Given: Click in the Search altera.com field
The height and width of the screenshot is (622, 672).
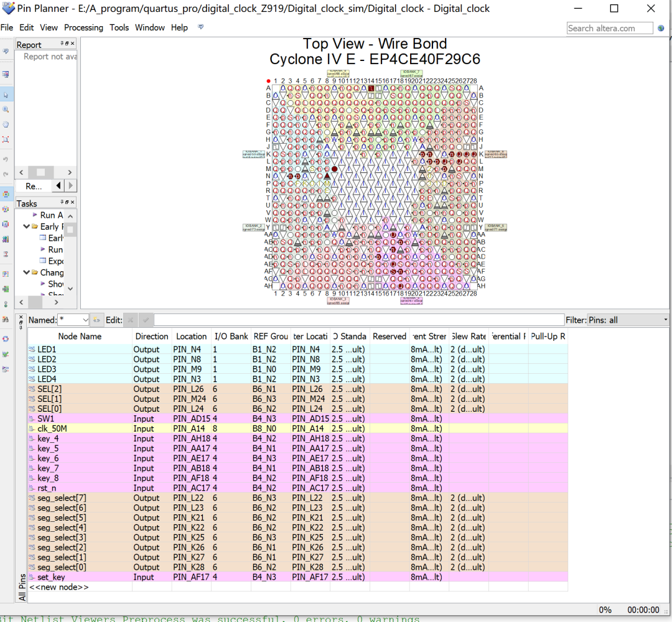Looking at the screenshot, I should click(610, 28).
